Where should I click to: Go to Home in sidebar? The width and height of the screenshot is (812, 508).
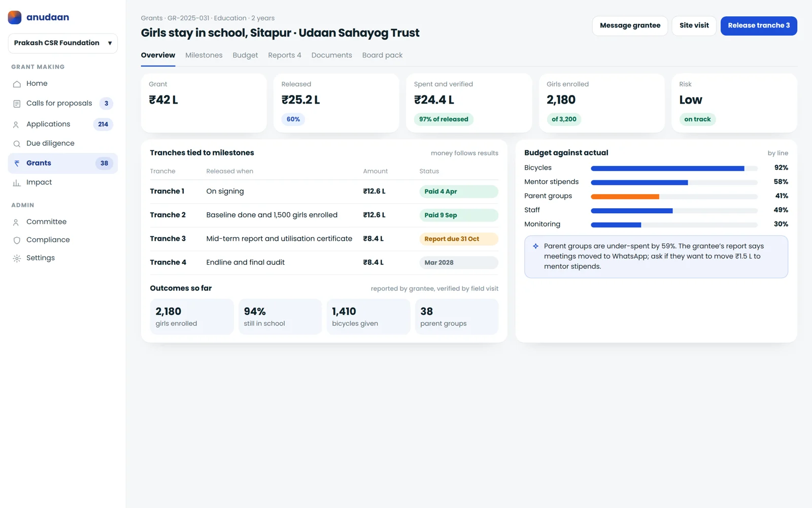63,84
